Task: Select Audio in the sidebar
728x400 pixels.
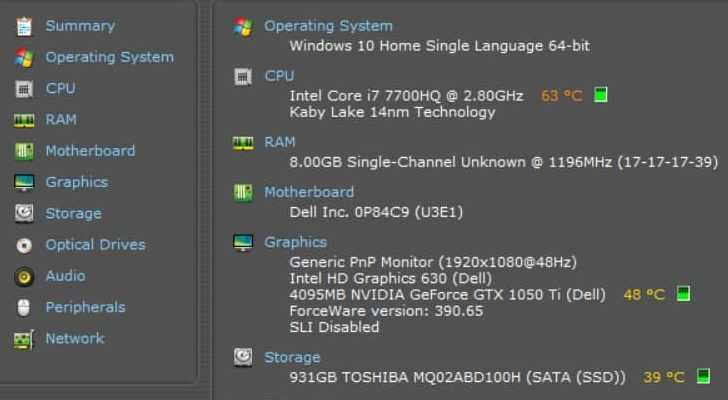Action: coord(65,276)
